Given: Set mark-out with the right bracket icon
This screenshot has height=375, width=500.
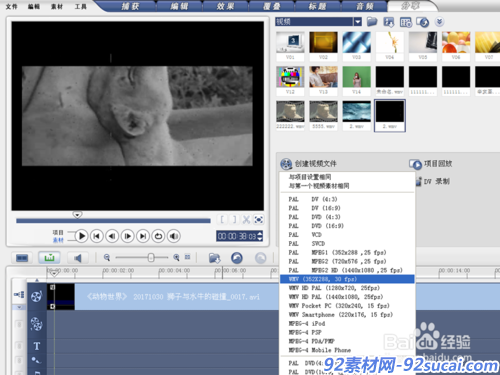Looking at the screenshot, I should pos(234,219).
